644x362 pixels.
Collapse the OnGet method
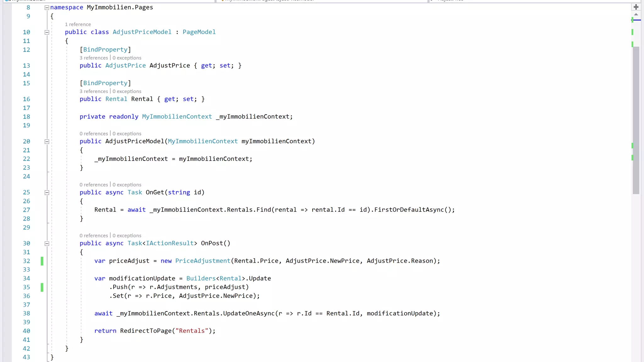47,193
